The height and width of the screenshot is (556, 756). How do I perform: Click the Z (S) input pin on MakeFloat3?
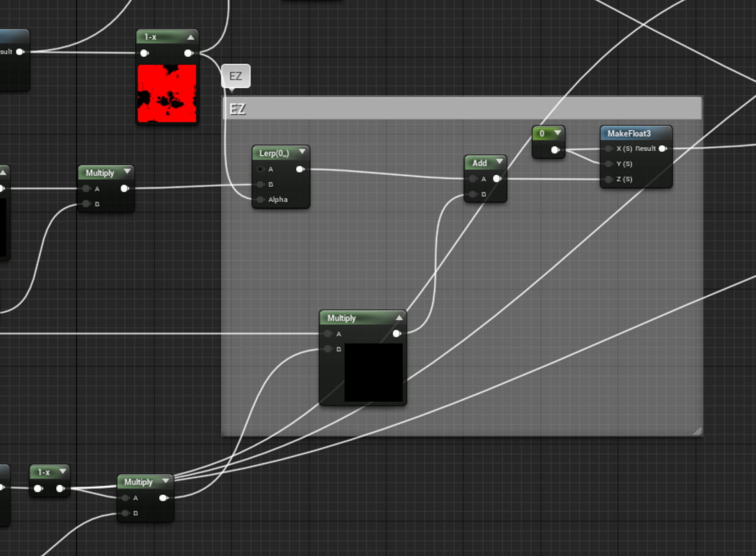(x=608, y=179)
